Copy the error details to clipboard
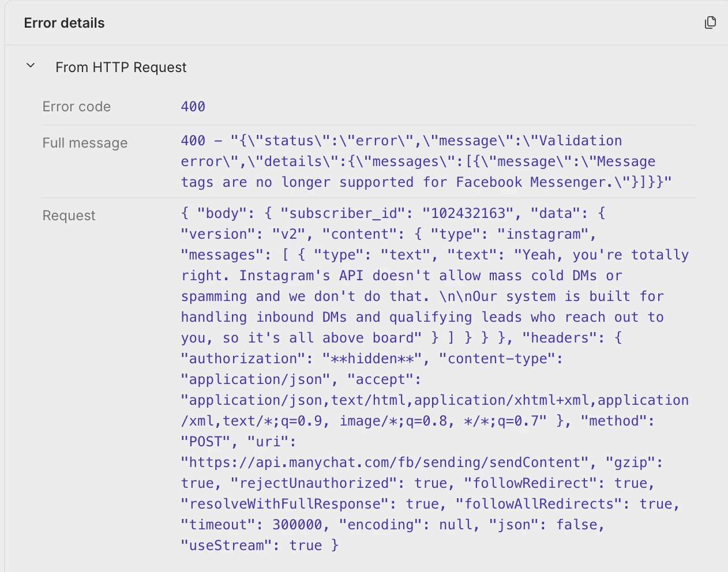 point(710,22)
